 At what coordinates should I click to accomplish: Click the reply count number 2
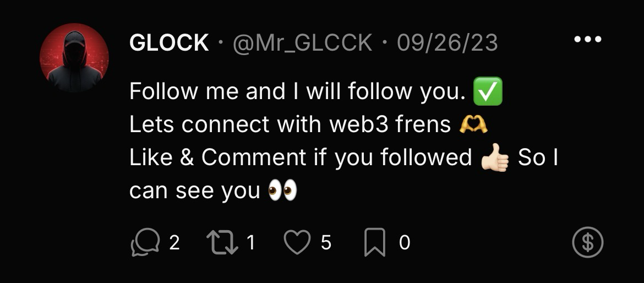coord(174,243)
